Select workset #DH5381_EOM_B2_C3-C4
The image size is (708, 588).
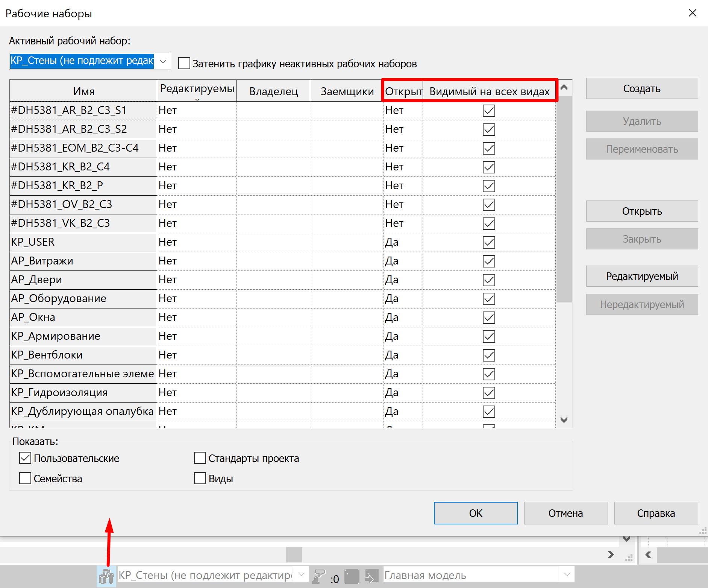click(83, 148)
